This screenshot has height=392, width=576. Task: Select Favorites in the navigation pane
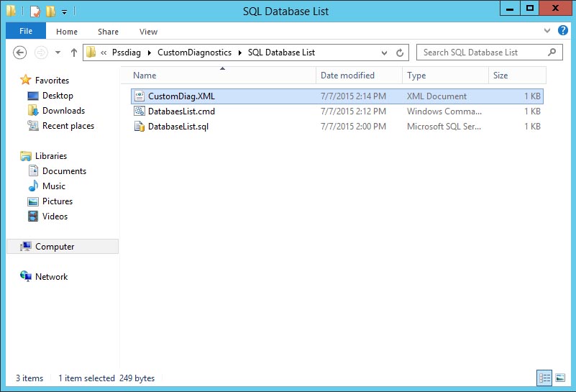click(52, 80)
